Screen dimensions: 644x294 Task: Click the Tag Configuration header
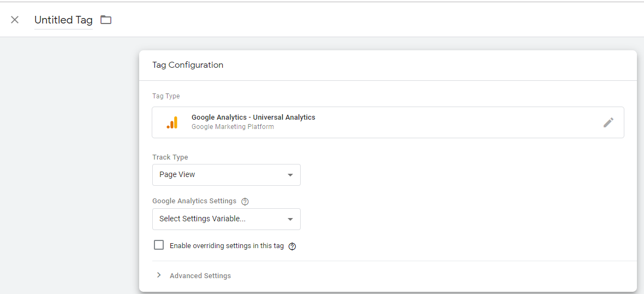tap(188, 65)
